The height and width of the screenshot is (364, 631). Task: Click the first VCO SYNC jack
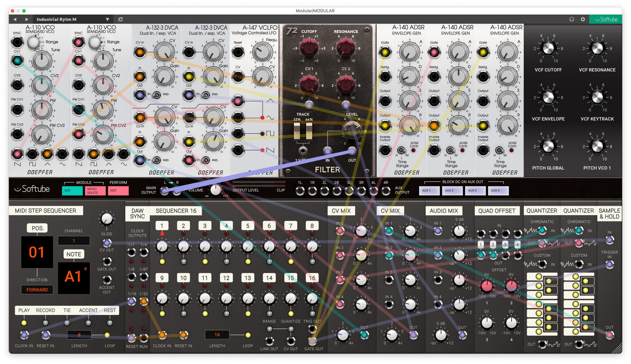click(17, 42)
